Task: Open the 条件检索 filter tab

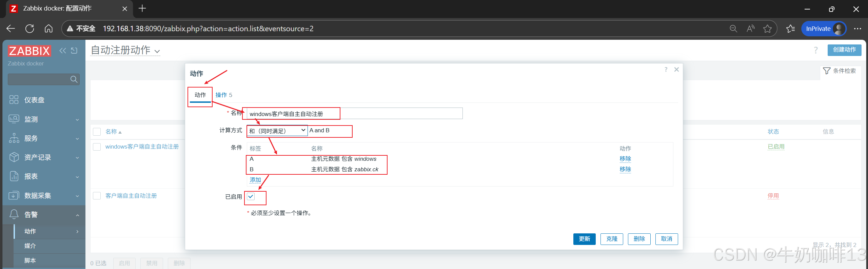Action: coord(840,71)
